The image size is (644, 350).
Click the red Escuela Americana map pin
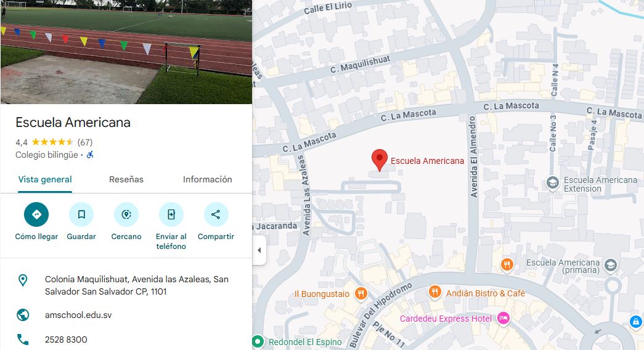380,160
